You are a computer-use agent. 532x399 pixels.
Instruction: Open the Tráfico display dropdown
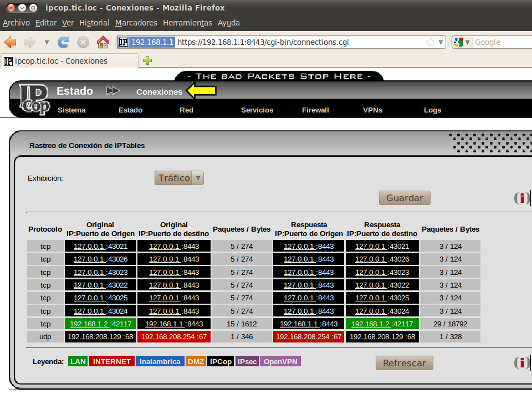click(x=180, y=178)
